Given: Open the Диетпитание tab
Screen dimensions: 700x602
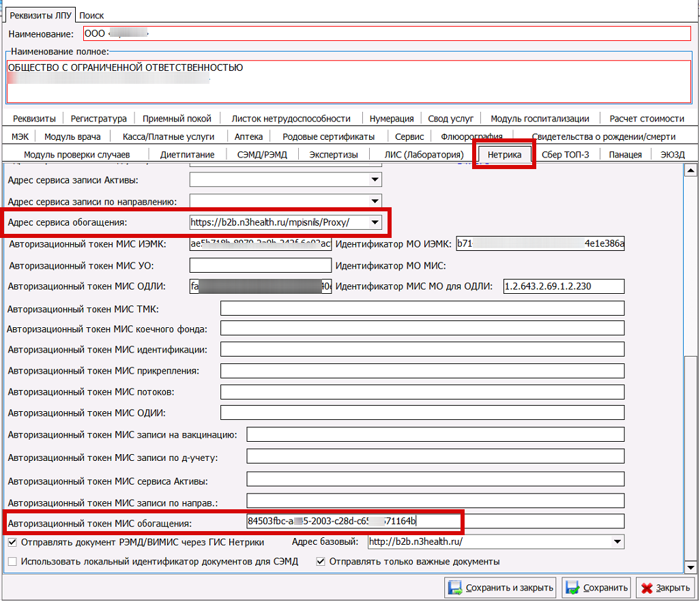Looking at the screenshot, I should (187, 154).
